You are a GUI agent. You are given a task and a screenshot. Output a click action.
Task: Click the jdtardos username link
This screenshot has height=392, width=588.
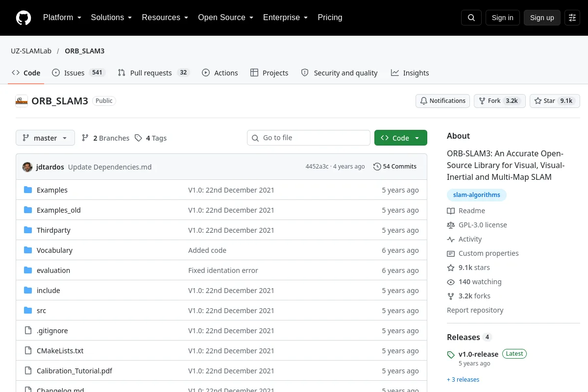pos(50,167)
